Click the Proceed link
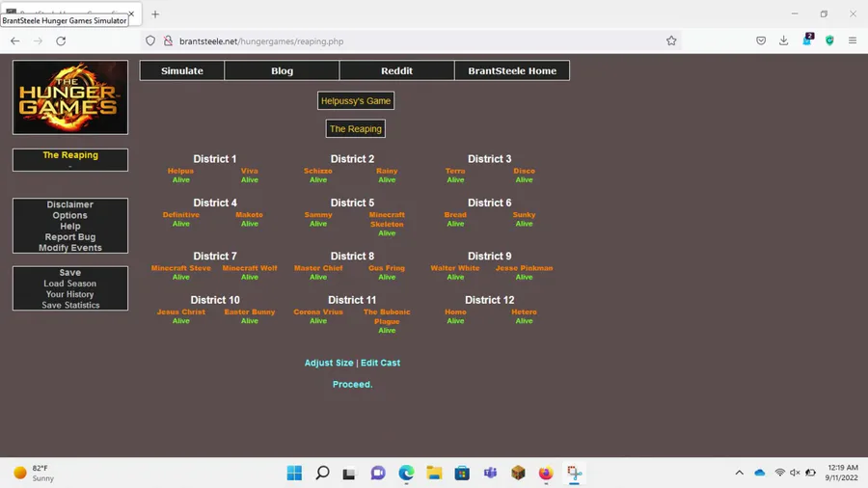This screenshot has width=868, height=488. coord(353,384)
